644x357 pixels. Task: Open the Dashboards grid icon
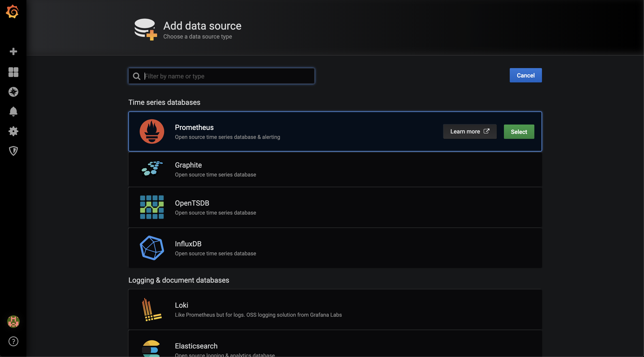[13, 72]
